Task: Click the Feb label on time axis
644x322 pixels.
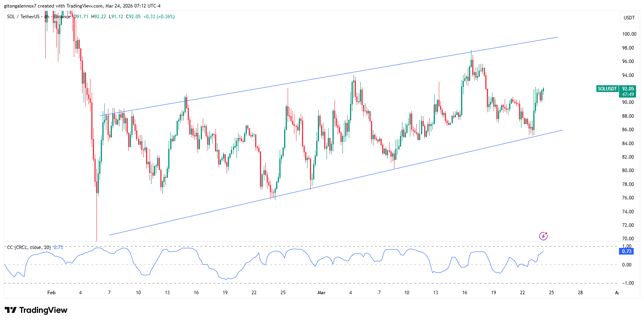Action: (51, 293)
